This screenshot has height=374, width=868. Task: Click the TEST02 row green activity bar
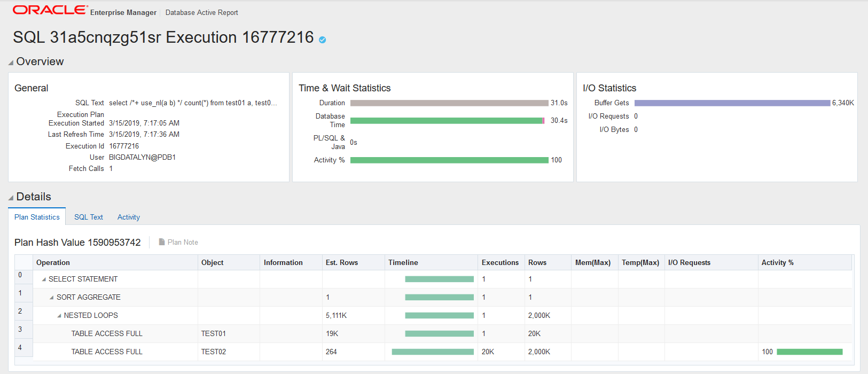(x=810, y=352)
